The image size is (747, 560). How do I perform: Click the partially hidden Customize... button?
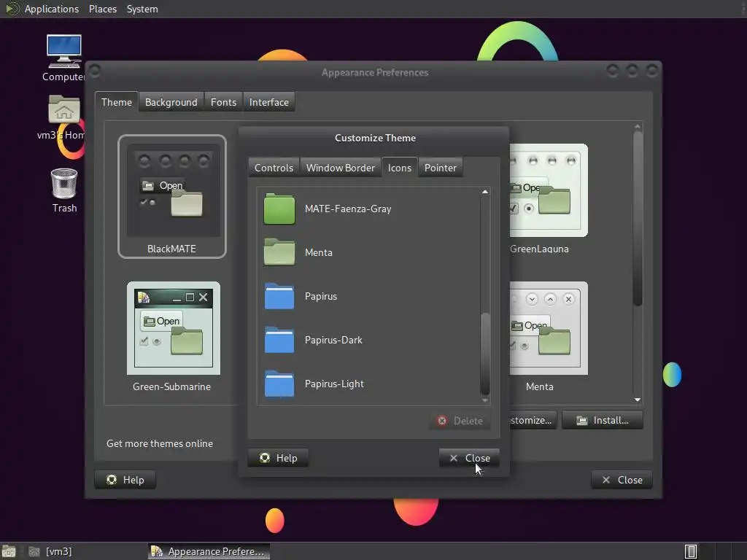(x=533, y=420)
